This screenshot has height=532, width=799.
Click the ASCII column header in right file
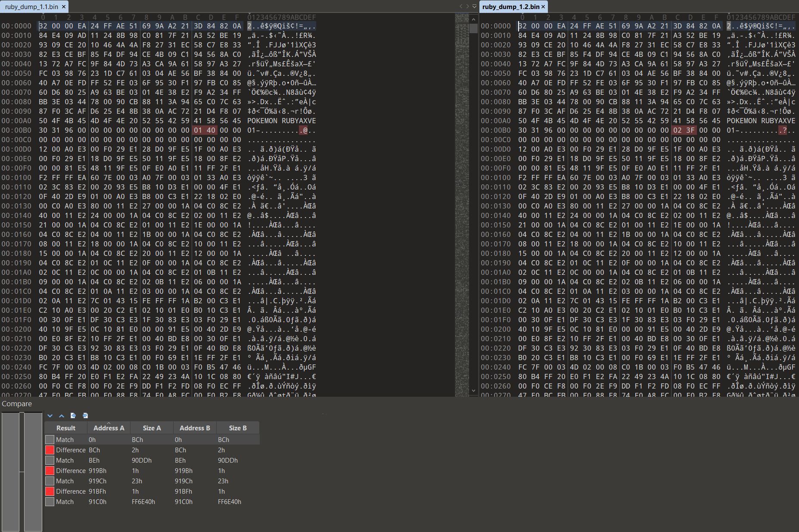tap(761, 17)
